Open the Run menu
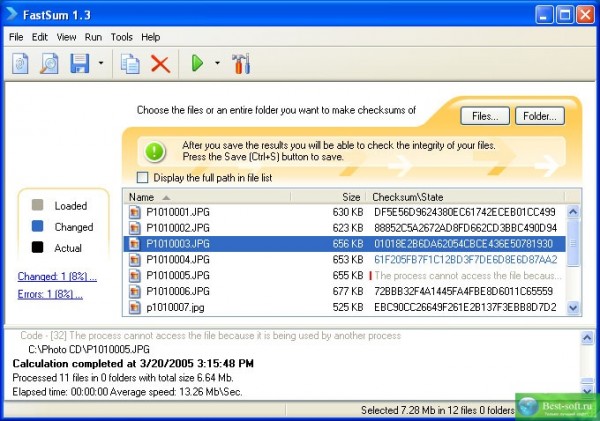 click(93, 37)
